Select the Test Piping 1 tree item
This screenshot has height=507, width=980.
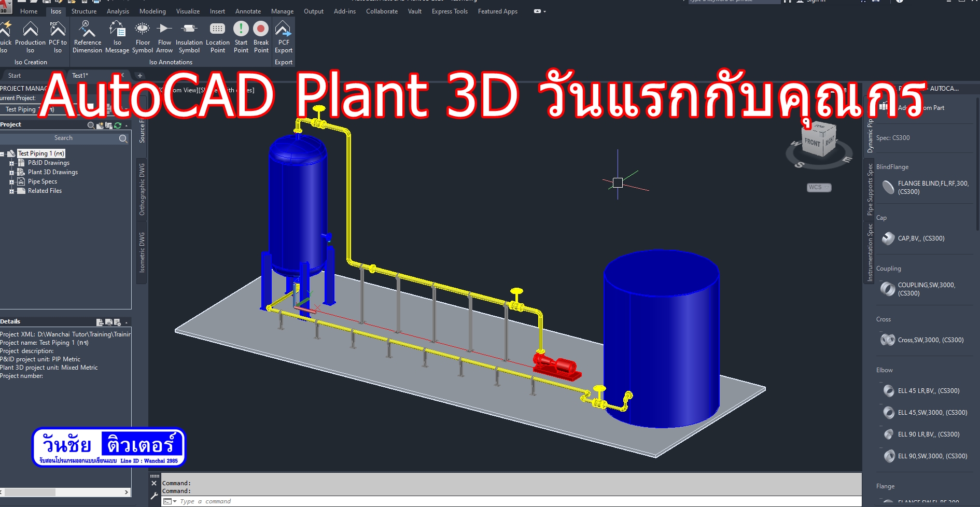pyautogui.click(x=41, y=153)
